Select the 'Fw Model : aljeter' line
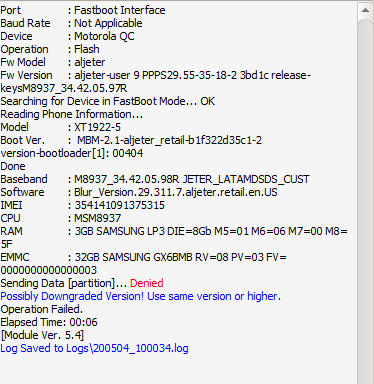Viewport: 374px width, 384px height. pyautogui.click(x=53, y=62)
